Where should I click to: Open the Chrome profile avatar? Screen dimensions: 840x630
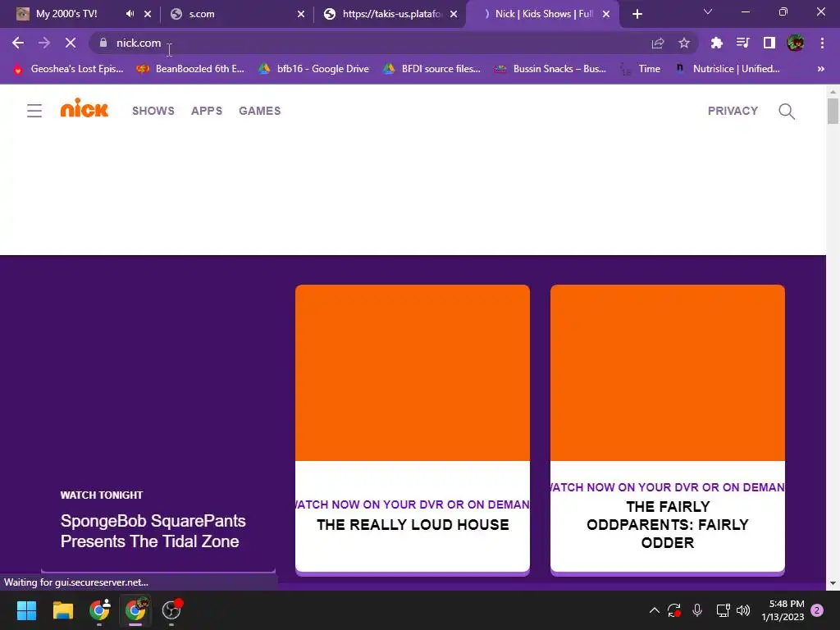pyautogui.click(x=796, y=43)
